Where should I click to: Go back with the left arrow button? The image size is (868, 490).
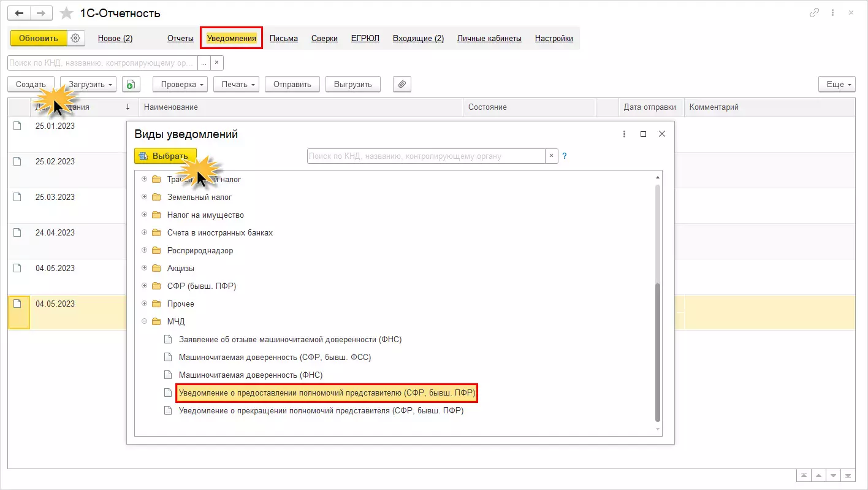(19, 13)
